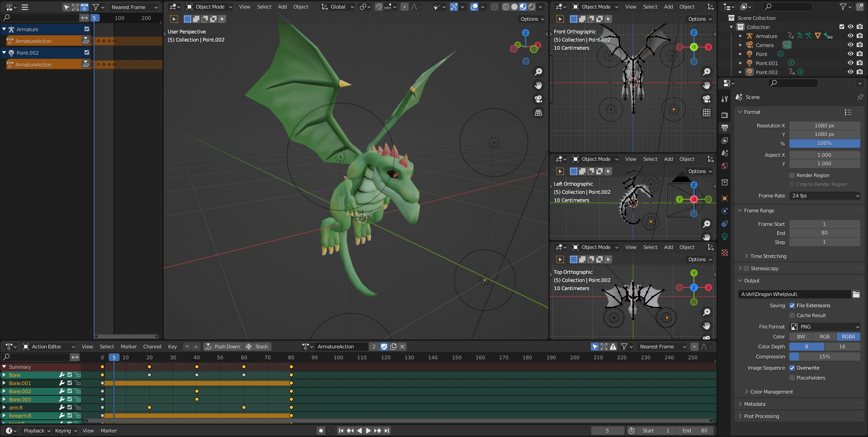868x437 pixels.
Task: Open the Frame Rate 24 fps dropdown
Action: pos(825,196)
